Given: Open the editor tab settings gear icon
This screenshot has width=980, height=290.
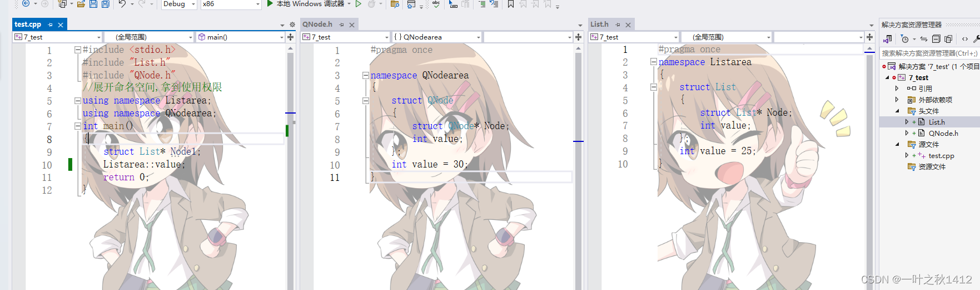Looking at the screenshot, I should [292, 24].
